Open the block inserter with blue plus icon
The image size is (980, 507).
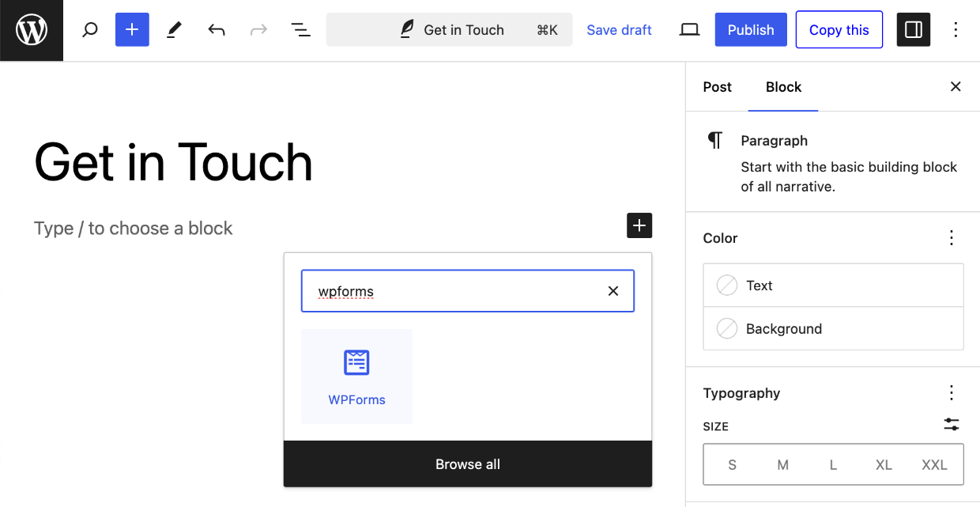pos(131,29)
